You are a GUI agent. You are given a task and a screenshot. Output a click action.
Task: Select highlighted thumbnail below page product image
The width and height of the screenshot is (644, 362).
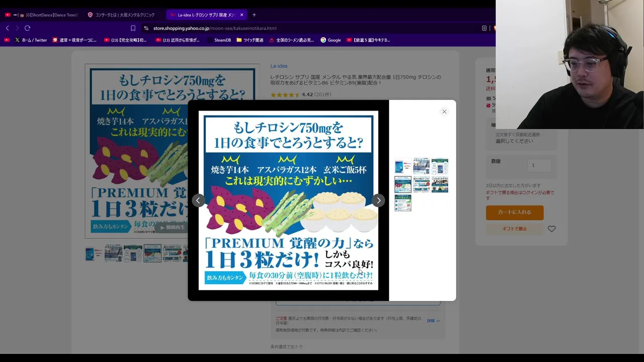(152, 253)
